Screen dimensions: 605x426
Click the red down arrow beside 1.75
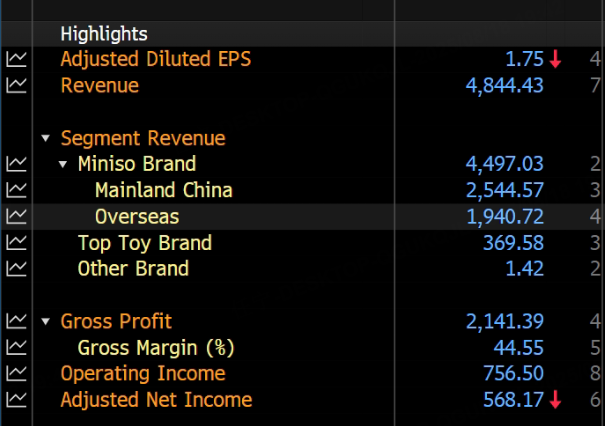555,59
